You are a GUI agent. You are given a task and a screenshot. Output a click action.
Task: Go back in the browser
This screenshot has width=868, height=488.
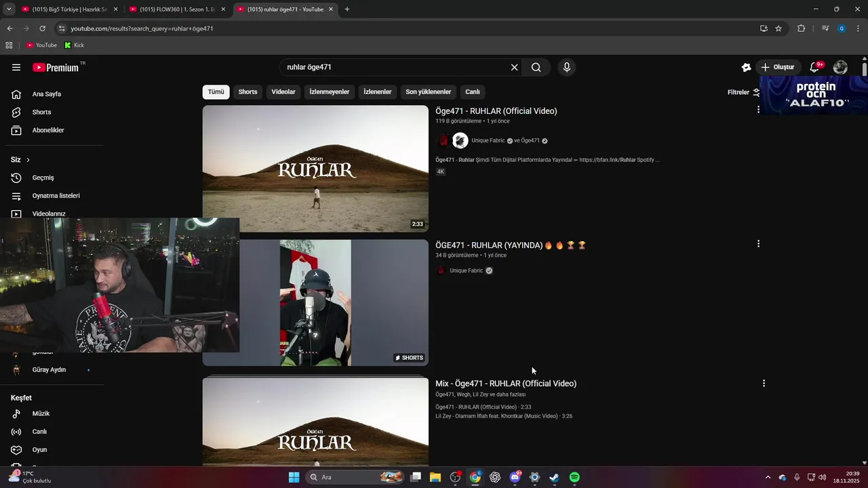pyautogui.click(x=9, y=28)
